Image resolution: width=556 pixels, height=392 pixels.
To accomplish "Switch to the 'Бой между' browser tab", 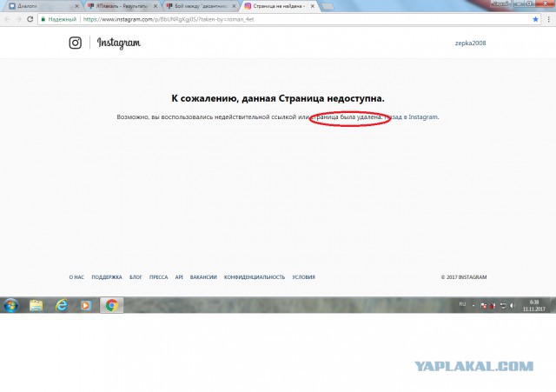I will point(200,6).
